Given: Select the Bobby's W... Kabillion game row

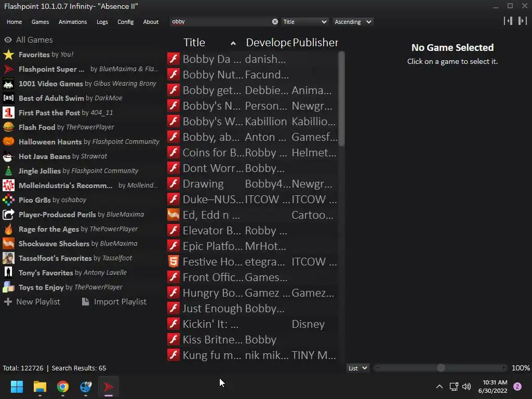Looking at the screenshot, I should tap(252, 121).
